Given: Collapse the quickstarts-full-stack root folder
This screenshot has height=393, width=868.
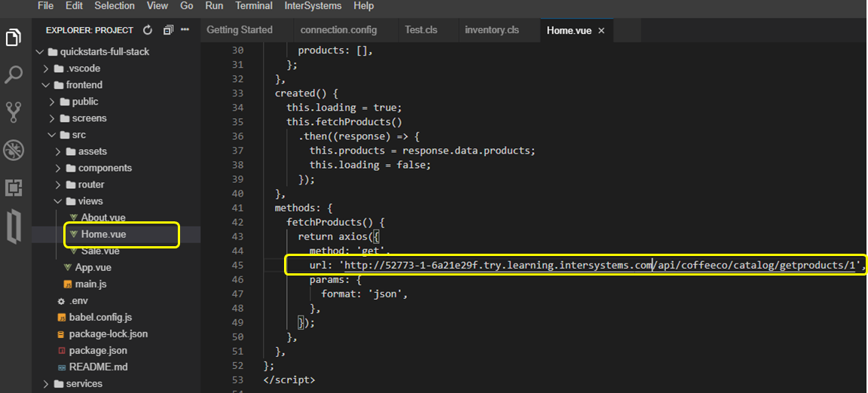Looking at the screenshot, I should (x=39, y=52).
